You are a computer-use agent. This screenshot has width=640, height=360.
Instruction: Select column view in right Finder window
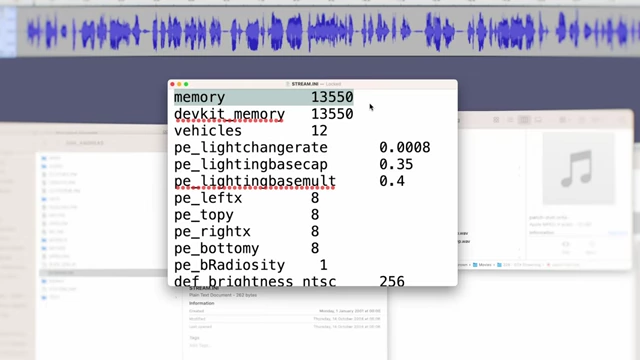coord(524,120)
